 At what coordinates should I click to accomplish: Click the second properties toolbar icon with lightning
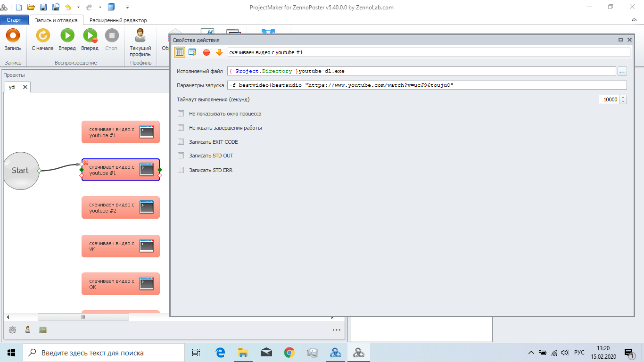(x=192, y=52)
